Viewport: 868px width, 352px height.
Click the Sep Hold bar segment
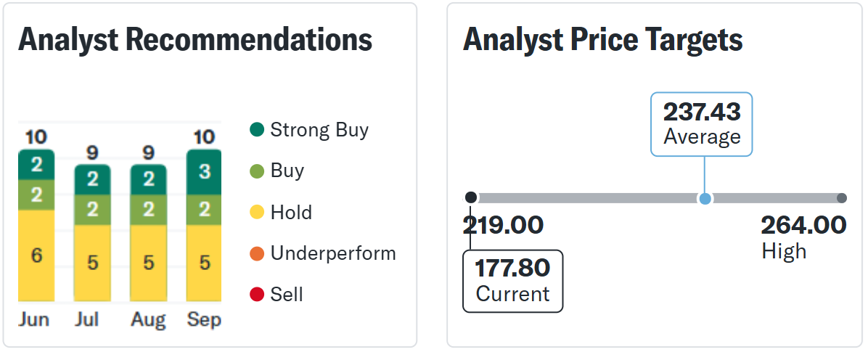click(205, 263)
